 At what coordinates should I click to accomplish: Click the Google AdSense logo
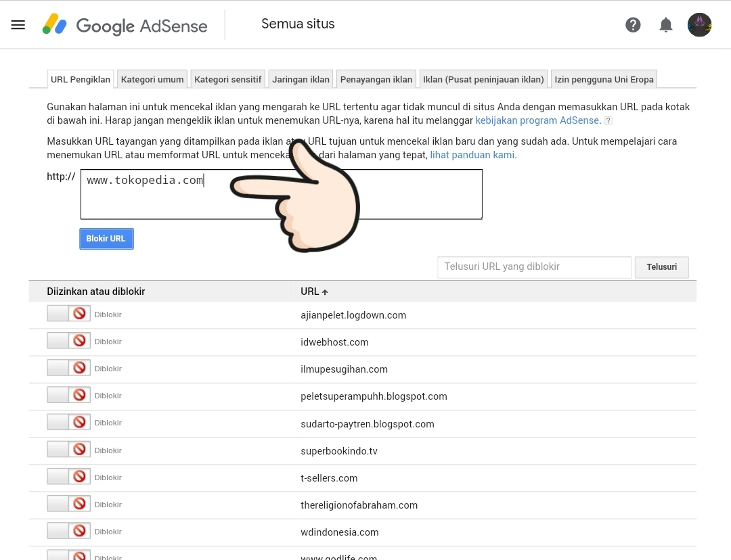(125, 25)
